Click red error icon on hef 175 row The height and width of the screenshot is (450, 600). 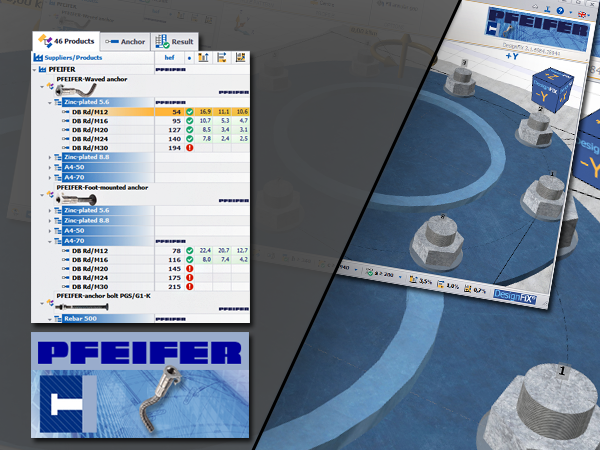pos(189,278)
